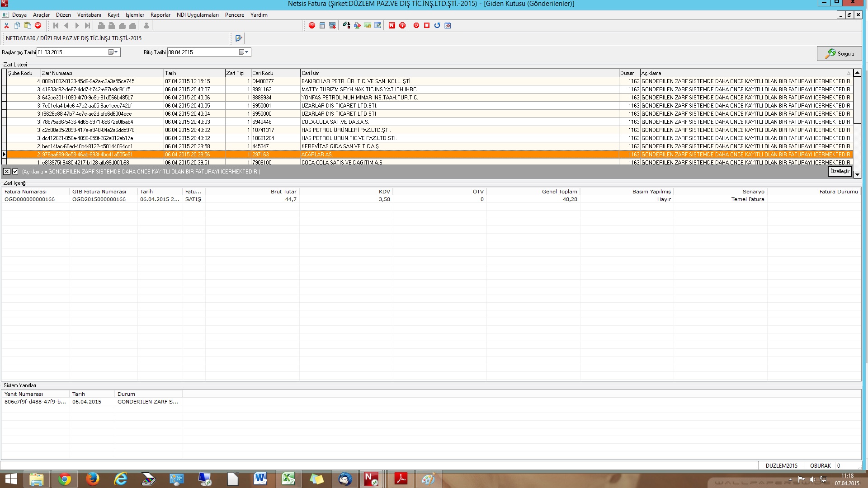Click the red help question-mark icon
This screenshot has width=868, height=488.
click(x=312, y=26)
